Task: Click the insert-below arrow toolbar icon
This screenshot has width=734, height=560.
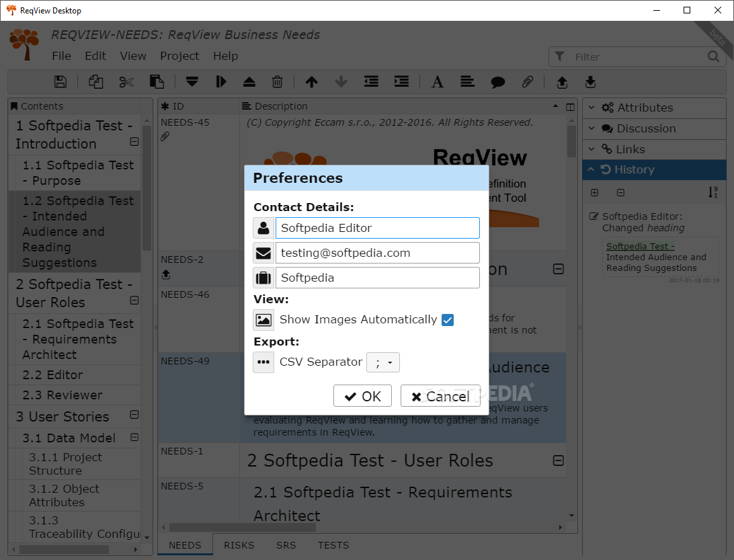Action: coord(192,82)
